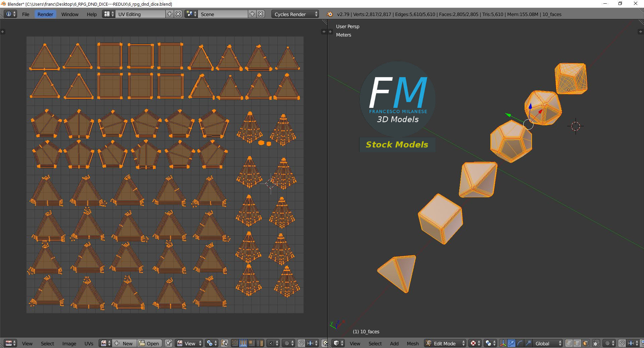
Task: Select face select mode in 3D View
Action: tap(586, 343)
